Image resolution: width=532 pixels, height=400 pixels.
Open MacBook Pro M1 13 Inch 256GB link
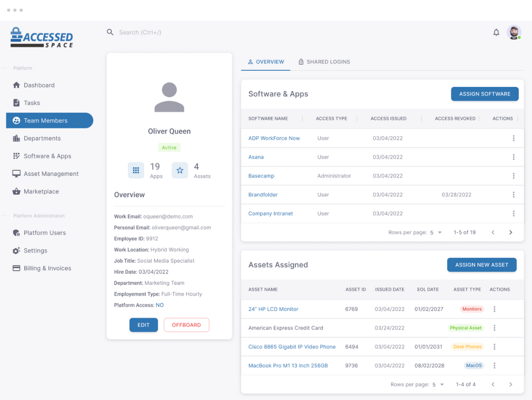click(x=288, y=365)
